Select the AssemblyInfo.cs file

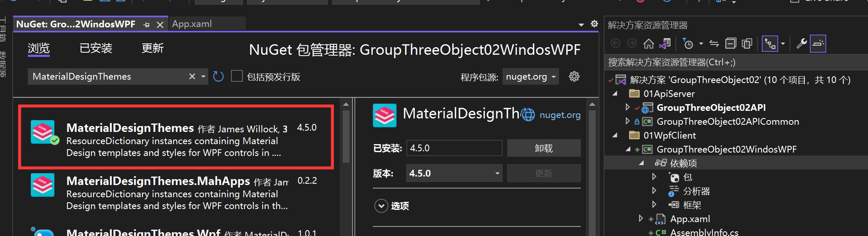[x=704, y=232]
